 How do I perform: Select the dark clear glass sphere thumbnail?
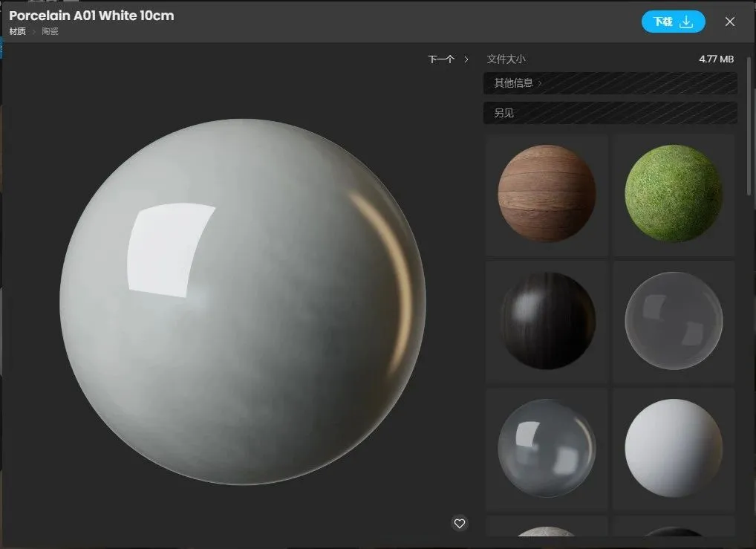coord(674,321)
